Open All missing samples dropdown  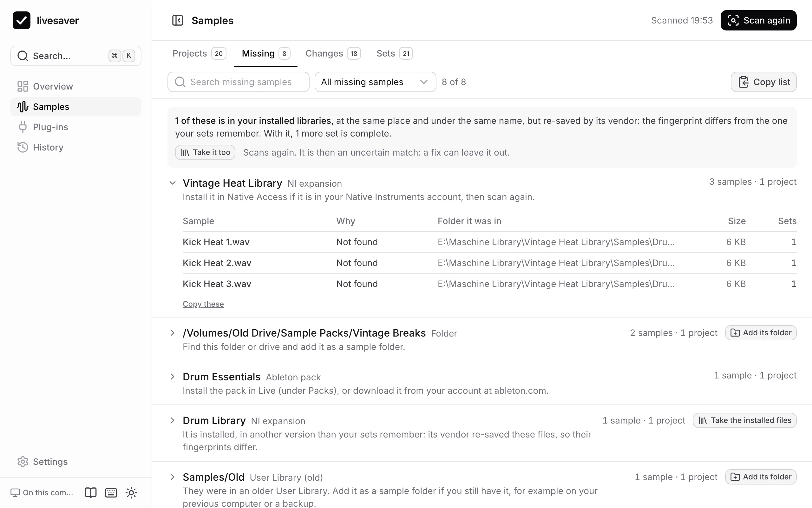click(375, 82)
